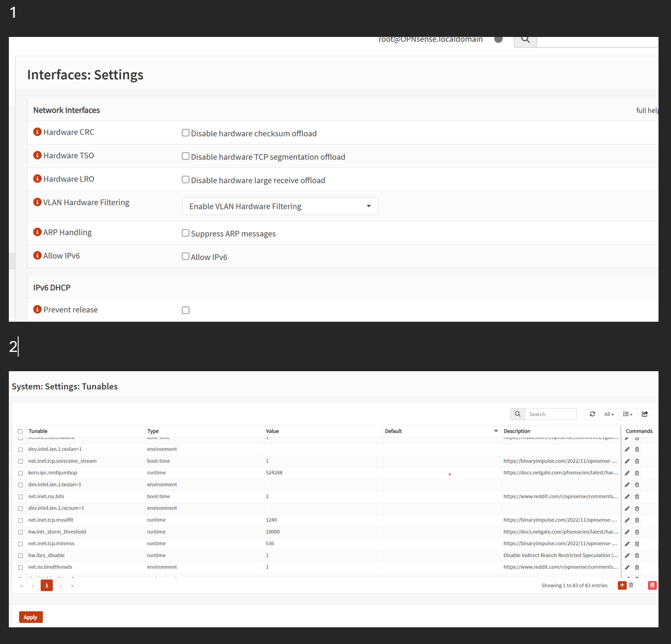Edit the kern.ipc.nmbjumbop tunable
The height and width of the screenshot is (644, 671).
coord(627,473)
